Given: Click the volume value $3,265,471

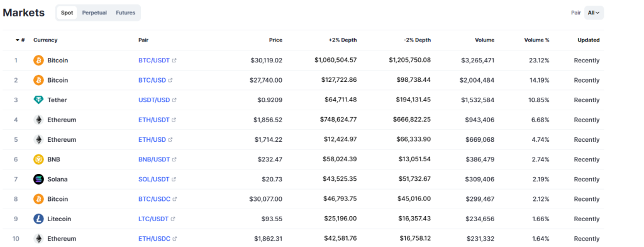Looking at the screenshot, I should click(478, 60).
